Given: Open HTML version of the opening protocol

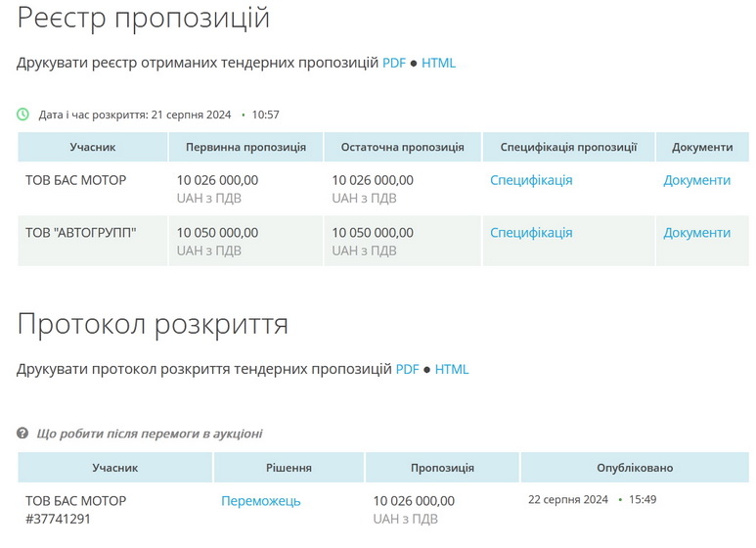Looking at the screenshot, I should pyautogui.click(x=452, y=369).
